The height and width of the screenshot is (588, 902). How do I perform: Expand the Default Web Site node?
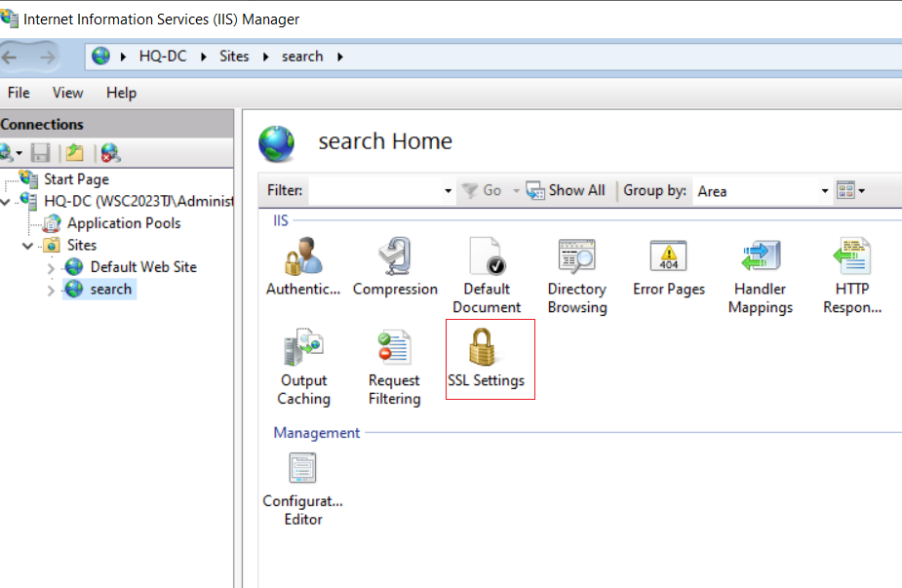[x=51, y=268]
